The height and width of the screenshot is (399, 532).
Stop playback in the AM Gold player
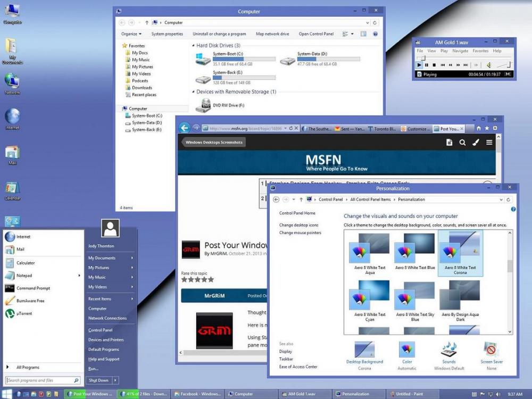435,65
